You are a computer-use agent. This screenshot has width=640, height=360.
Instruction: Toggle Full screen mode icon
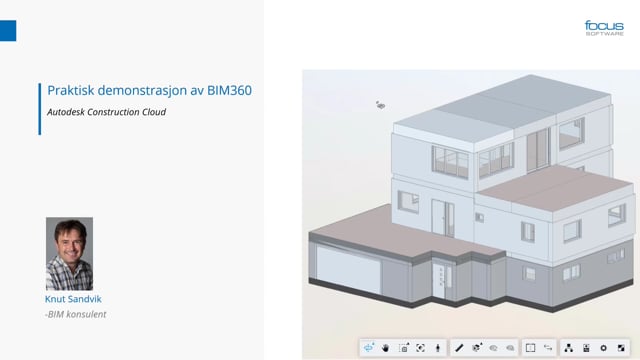click(x=621, y=348)
